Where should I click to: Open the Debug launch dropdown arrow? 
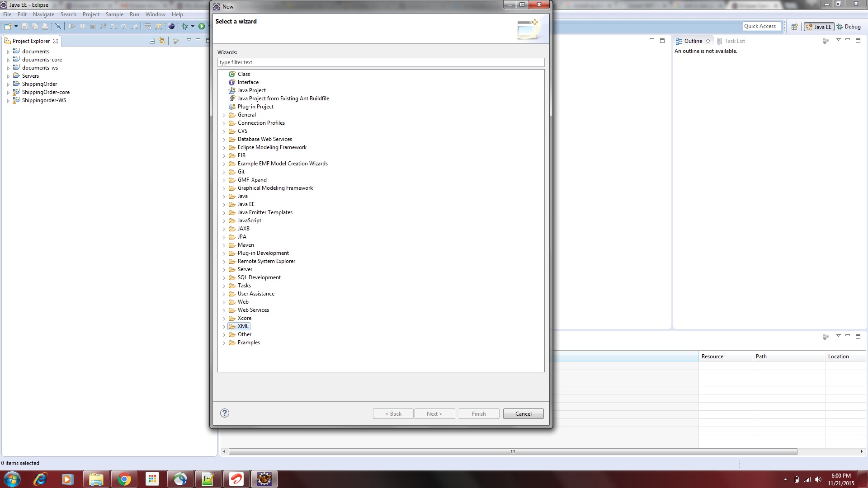pos(193,26)
